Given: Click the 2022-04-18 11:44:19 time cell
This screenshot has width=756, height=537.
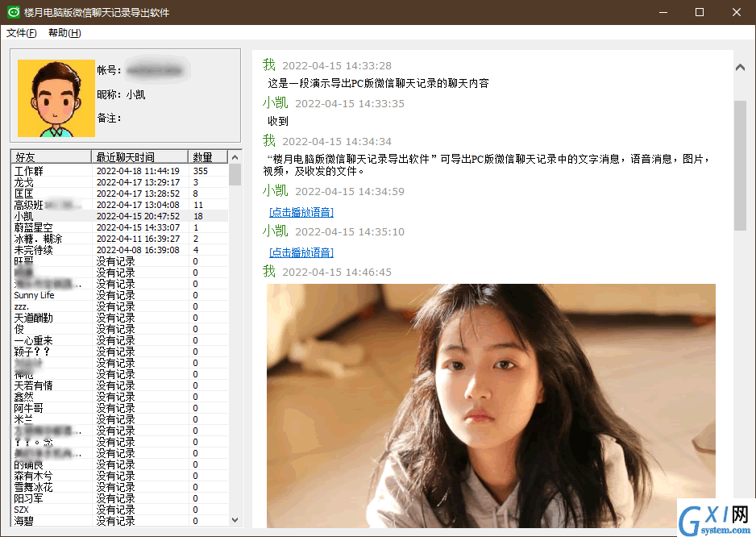Looking at the screenshot, I should (x=138, y=171).
